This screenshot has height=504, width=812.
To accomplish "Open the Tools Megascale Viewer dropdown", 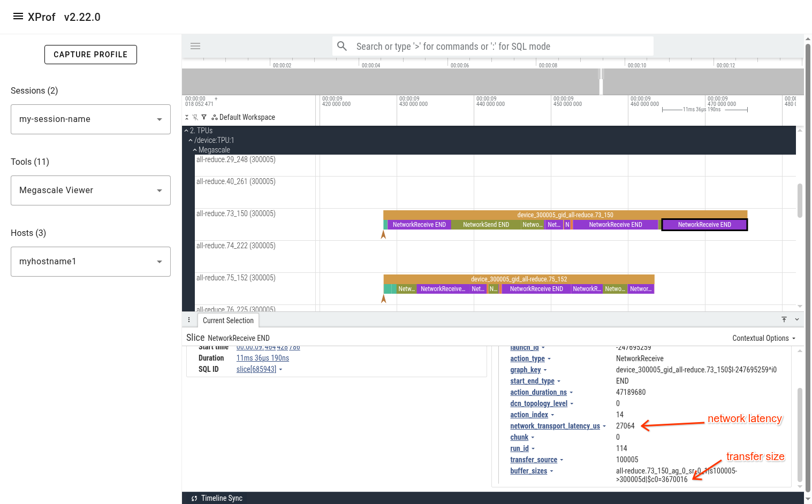I will coord(90,190).
